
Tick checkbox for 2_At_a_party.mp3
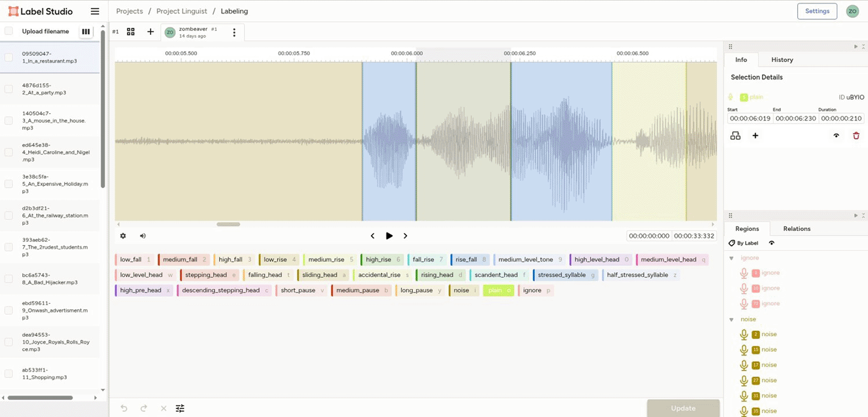pyautogui.click(x=9, y=89)
